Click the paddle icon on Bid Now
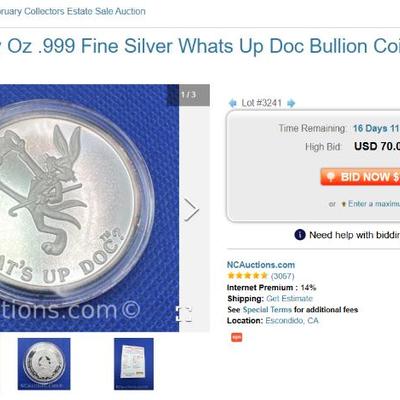The width and height of the screenshot is (400, 400). click(x=331, y=177)
